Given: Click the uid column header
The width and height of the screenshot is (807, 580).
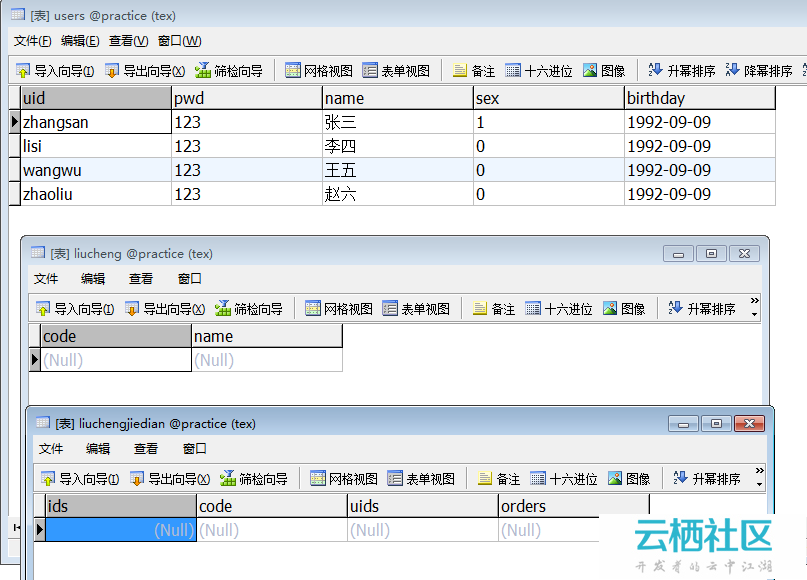Looking at the screenshot, I should [96, 98].
